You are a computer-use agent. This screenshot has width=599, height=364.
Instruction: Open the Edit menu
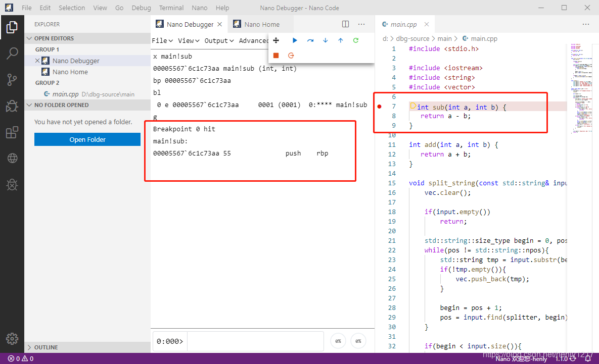click(45, 8)
